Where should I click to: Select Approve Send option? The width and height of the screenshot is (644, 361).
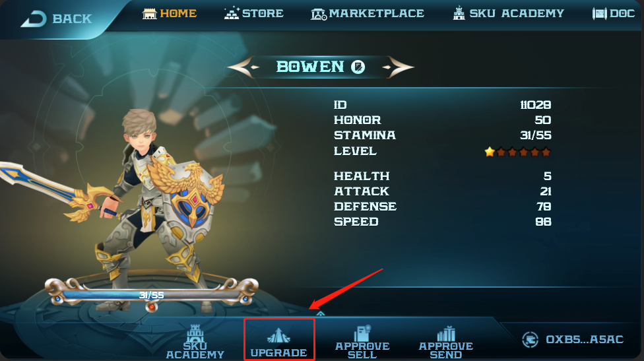pos(445,342)
